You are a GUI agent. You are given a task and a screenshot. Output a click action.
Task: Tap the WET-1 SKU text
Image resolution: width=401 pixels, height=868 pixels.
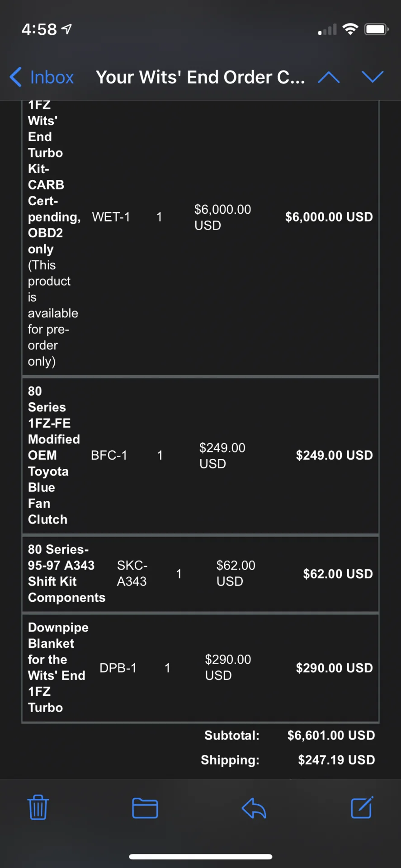coord(111,217)
